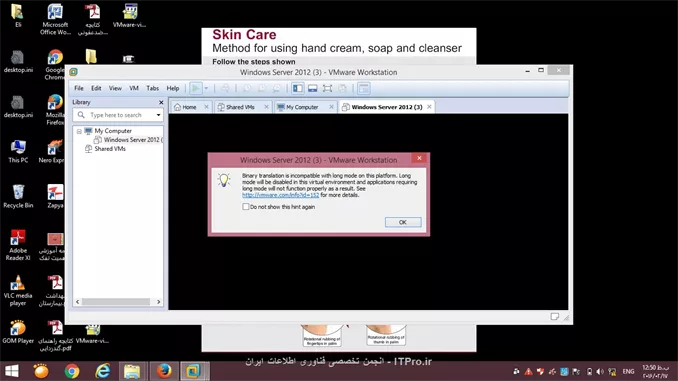Switch to the Home tab
Image resolution: width=678 pixels, height=381 pixels.
tap(189, 107)
